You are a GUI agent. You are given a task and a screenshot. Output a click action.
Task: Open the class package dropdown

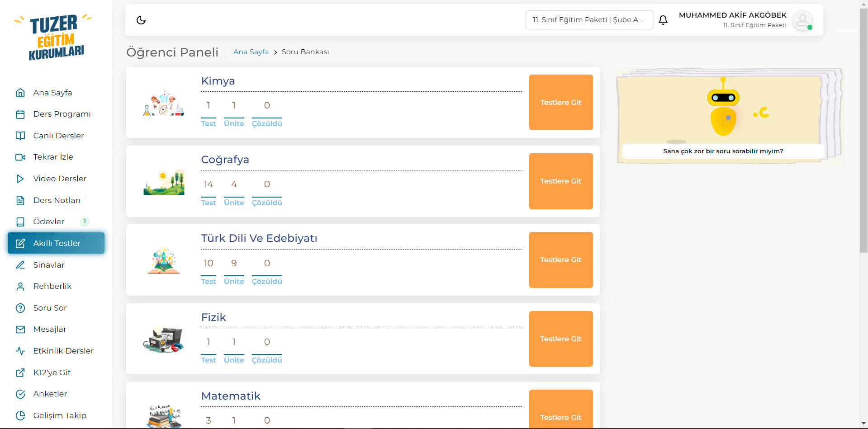(589, 20)
